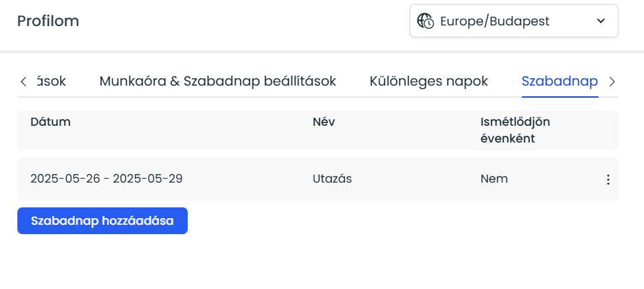Click the Dátum column header
Viewport: 644px width, 289px height.
click(51, 122)
